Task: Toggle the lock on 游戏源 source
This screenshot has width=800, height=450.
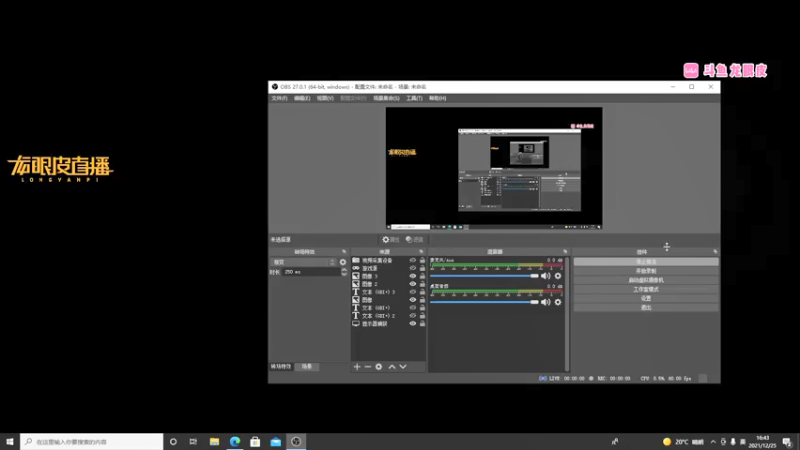Action: tap(422, 268)
